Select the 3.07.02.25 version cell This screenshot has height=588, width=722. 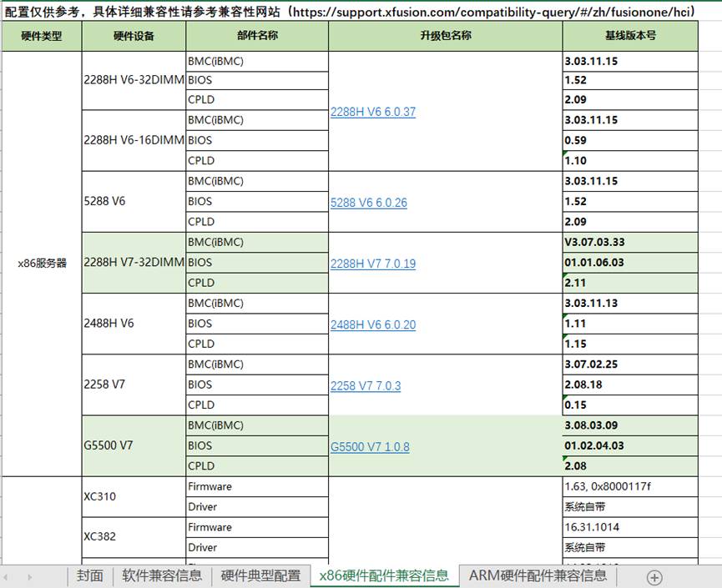[x=630, y=364]
